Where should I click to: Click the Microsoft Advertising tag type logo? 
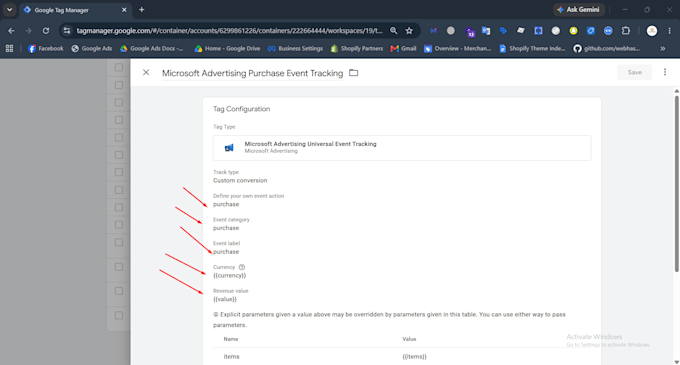pos(229,148)
